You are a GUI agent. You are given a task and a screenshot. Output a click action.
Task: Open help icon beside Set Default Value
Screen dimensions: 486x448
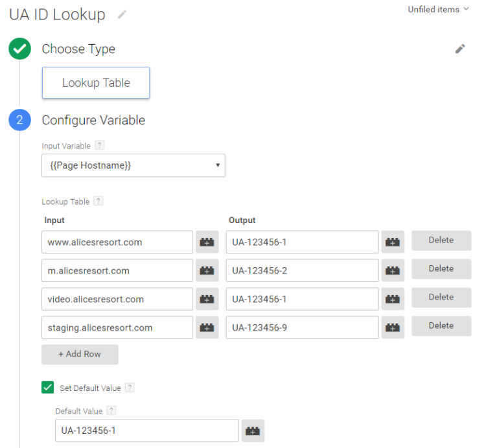point(130,388)
